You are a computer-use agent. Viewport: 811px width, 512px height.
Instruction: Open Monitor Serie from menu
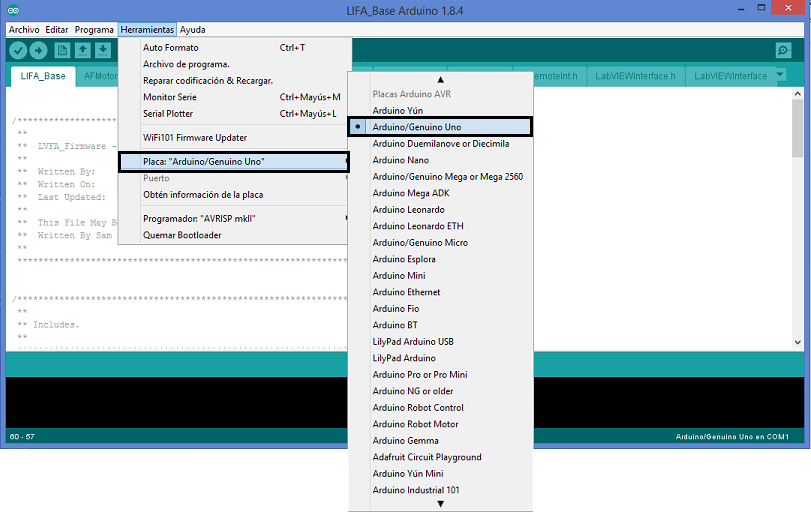234,97
